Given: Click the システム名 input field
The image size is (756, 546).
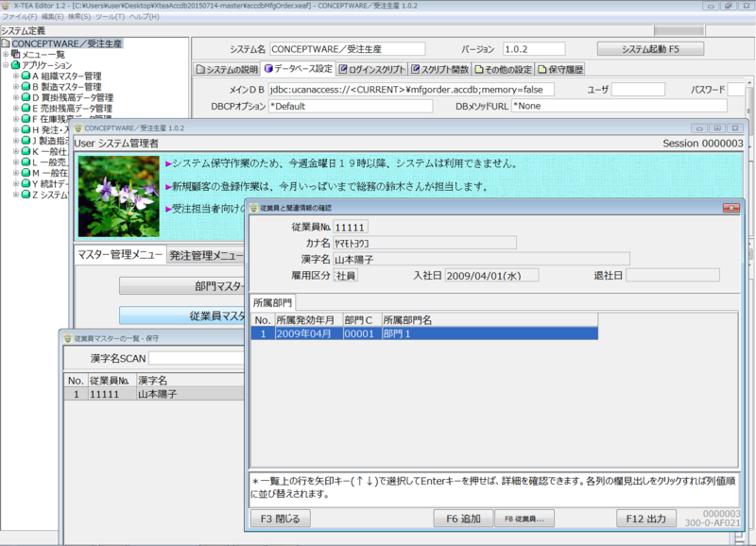Looking at the screenshot, I should tap(347, 49).
